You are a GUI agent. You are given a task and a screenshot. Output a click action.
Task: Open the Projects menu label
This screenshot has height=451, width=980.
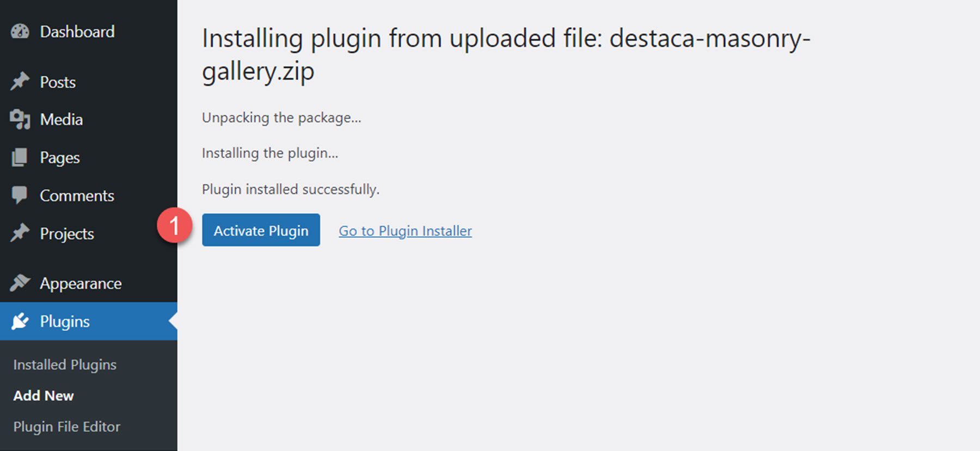coord(67,234)
